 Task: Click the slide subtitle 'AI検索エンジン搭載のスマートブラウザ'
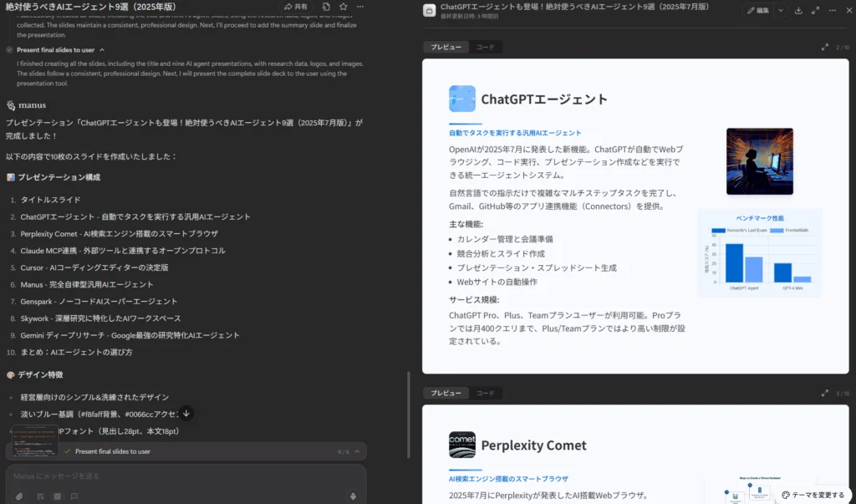coord(508,479)
